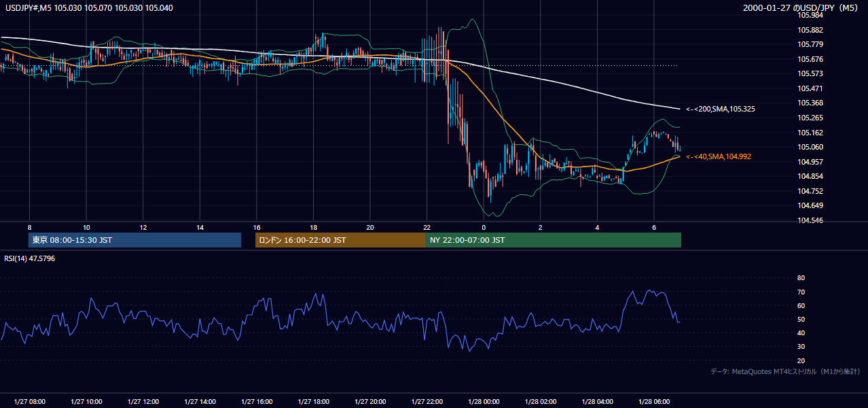This screenshot has width=868, height=408.
Task: Click price level 104.752 on price axis
Action: (x=810, y=191)
